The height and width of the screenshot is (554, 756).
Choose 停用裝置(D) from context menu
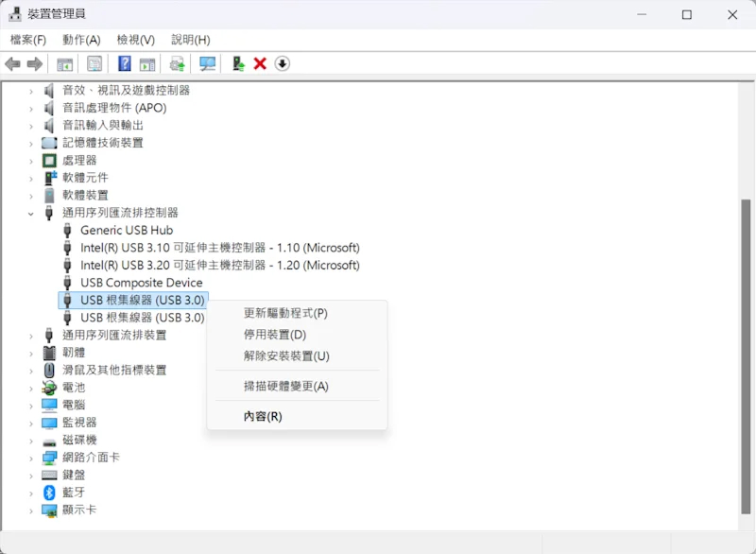[297, 335]
